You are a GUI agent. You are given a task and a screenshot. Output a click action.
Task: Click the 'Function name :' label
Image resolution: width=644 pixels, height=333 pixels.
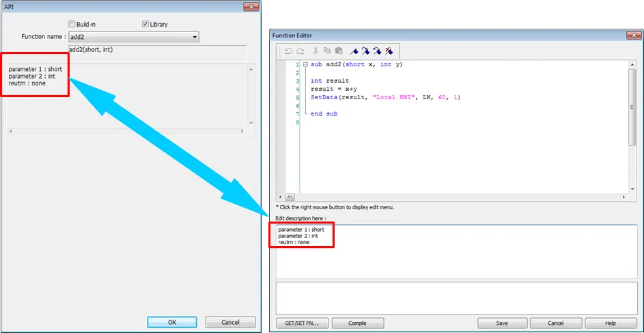click(x=44, y=37)
